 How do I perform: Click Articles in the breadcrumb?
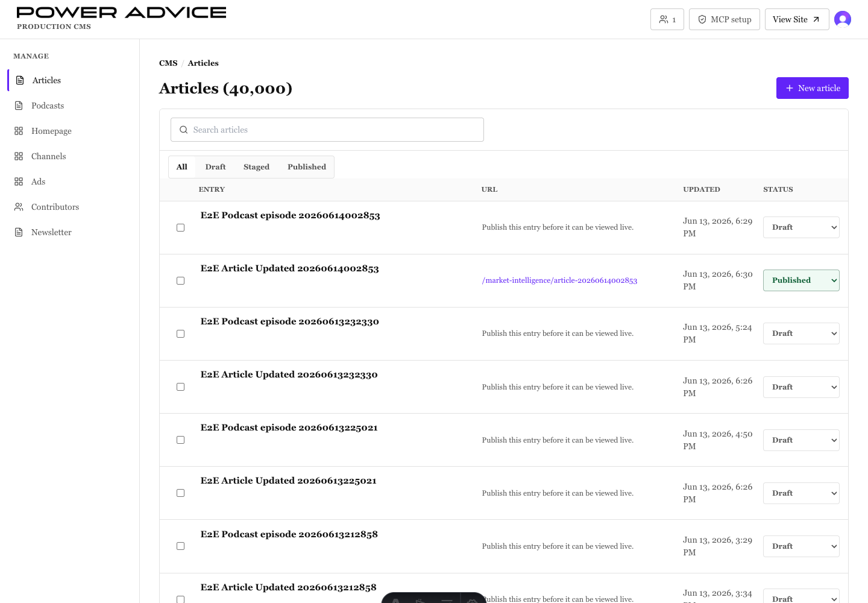pos(203,63)
